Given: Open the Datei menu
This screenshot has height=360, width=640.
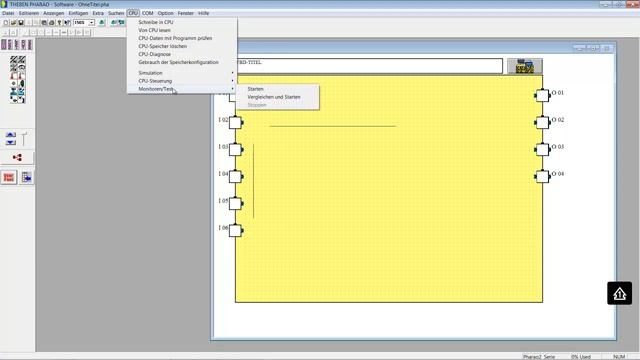Looking at the screenshot, I should point(8,13).
